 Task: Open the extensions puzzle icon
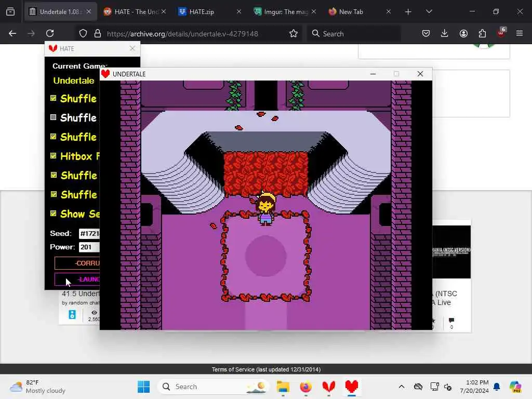pos(482,33)
